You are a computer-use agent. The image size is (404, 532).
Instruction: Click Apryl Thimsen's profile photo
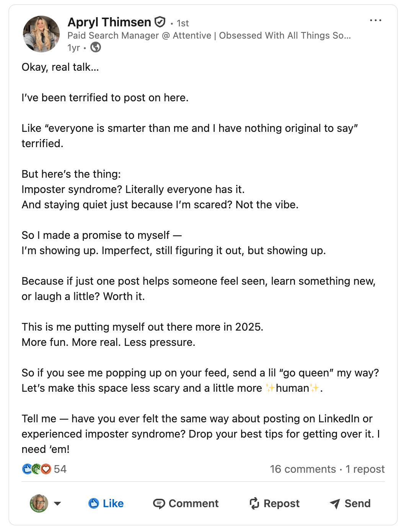(41, 34)
